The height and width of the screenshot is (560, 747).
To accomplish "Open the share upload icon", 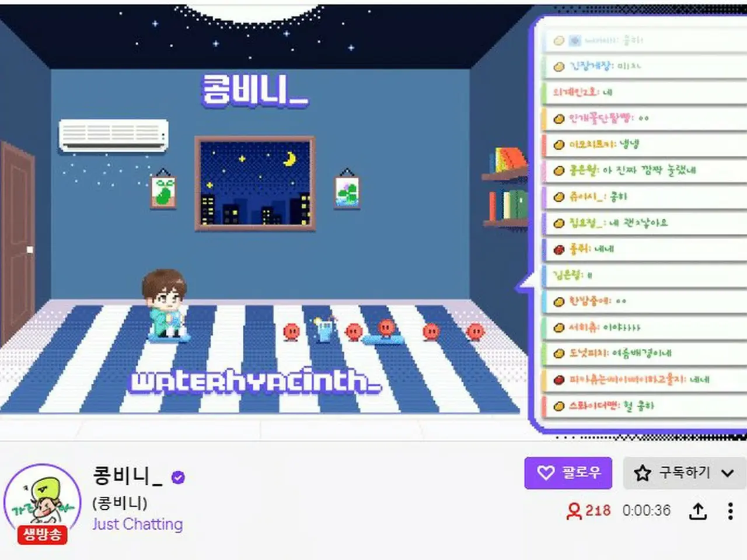I will point(698,511).
